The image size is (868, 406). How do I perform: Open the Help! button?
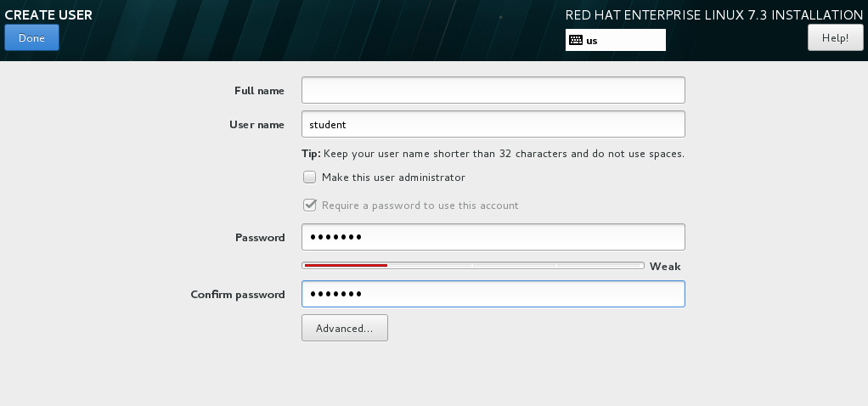point(836,37)
